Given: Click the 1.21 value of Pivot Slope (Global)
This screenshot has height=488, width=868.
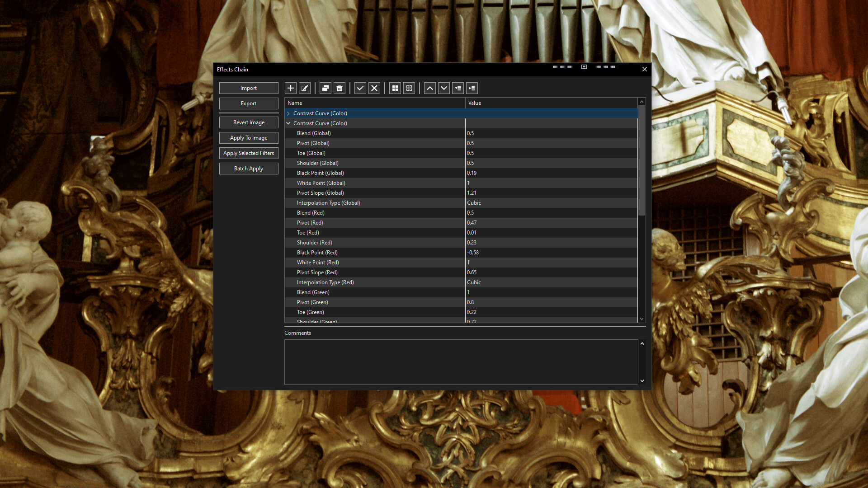Looking at the screenshot, I should click(472, 193).
